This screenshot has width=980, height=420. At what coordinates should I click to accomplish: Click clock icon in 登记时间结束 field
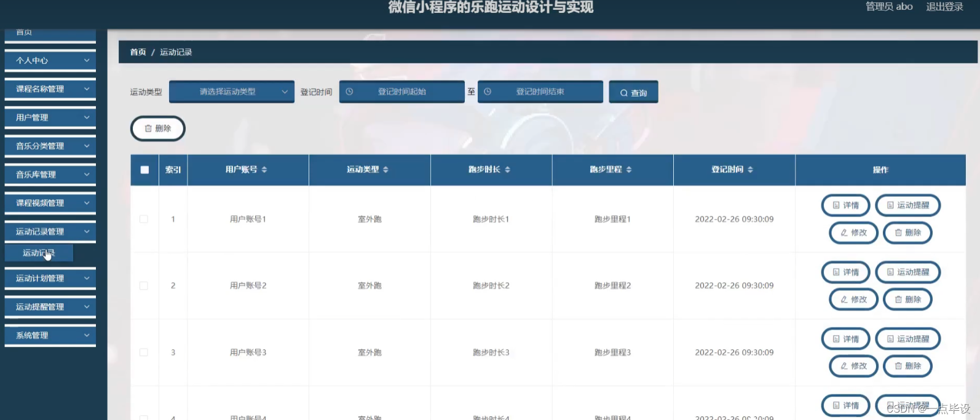coord(488,92)
